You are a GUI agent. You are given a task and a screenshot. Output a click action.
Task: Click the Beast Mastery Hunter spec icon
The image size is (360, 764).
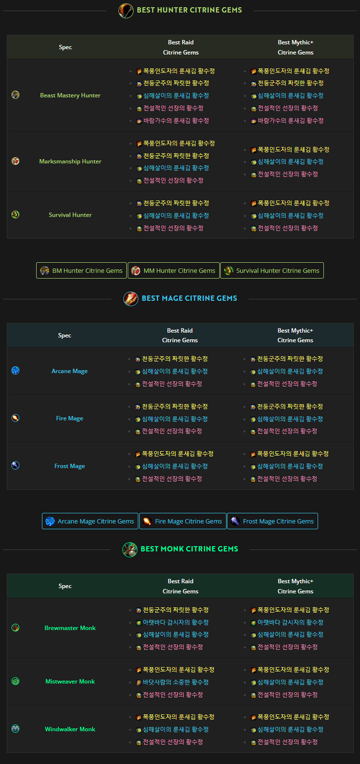[x=15, y=95]
